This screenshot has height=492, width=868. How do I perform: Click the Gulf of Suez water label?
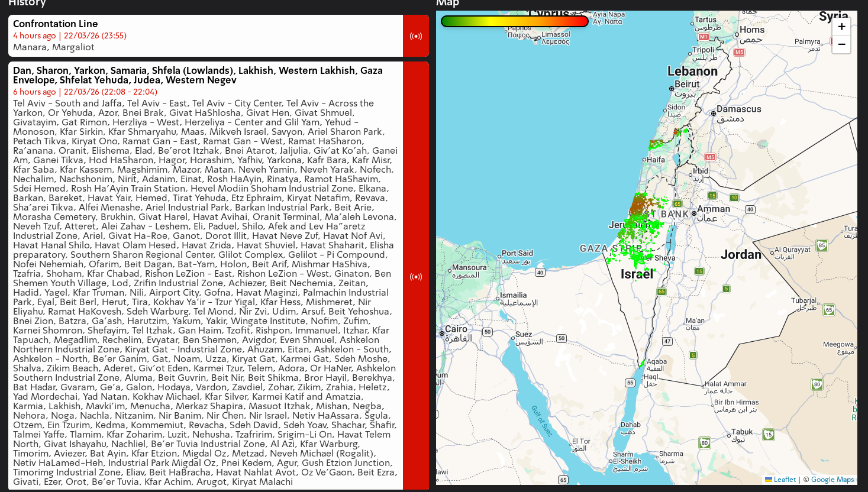(542, 421)
